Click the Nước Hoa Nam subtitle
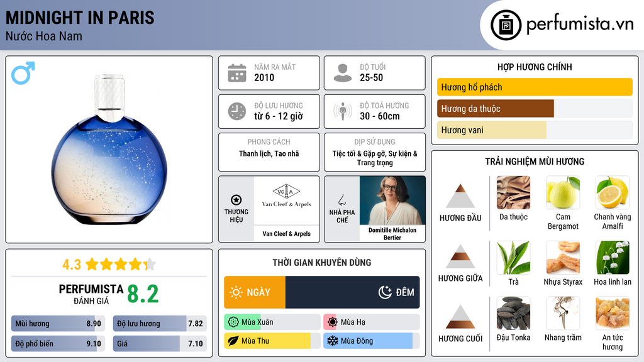The image size is (644, 362). [x=44, y=36]
